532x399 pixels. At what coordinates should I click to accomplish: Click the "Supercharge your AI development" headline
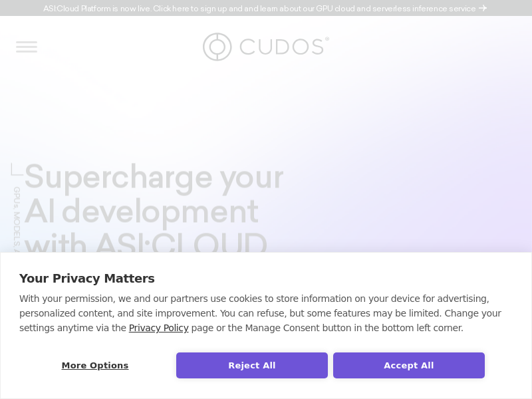pyautogui.click(x=154, y=178)
